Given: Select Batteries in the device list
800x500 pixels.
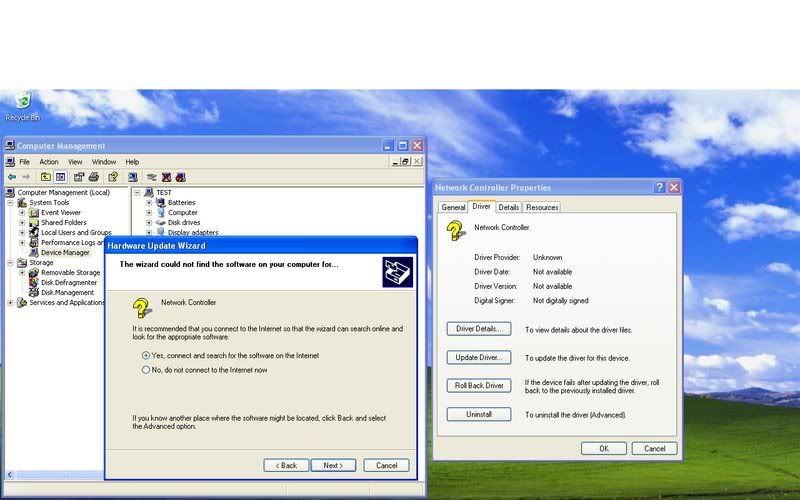Looking at the screenshot, I should click(182, 203).
